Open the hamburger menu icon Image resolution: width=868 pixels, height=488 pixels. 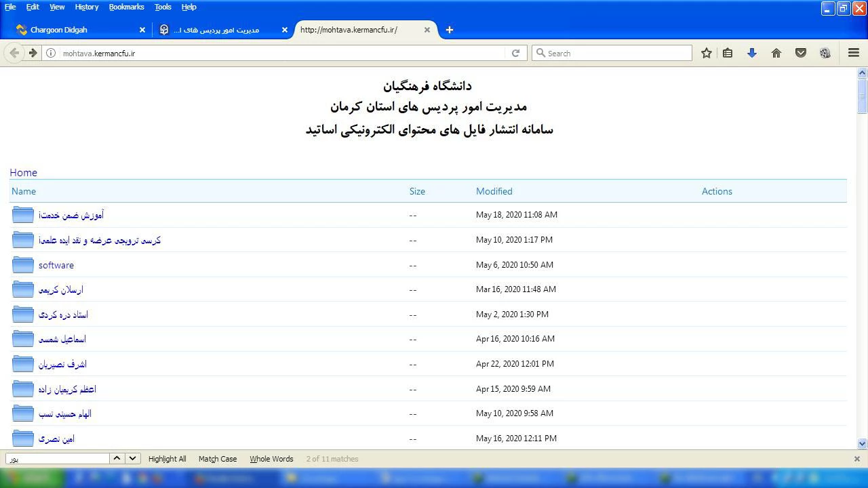click(853, 53)
